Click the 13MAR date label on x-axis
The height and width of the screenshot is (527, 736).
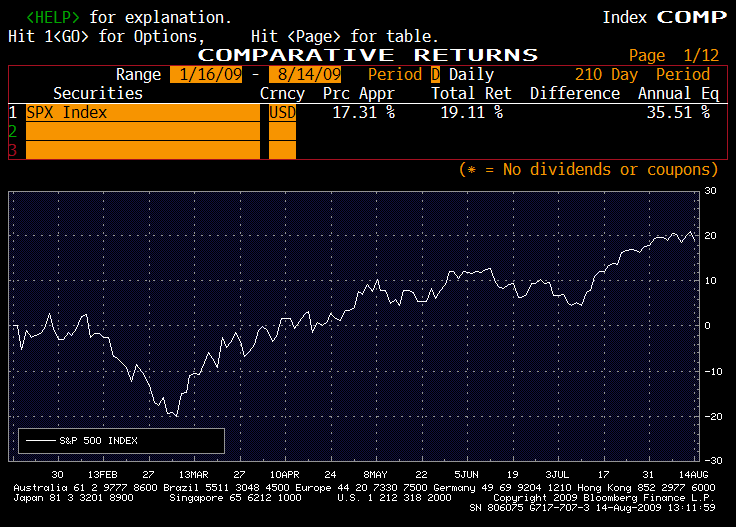point(193,474)
